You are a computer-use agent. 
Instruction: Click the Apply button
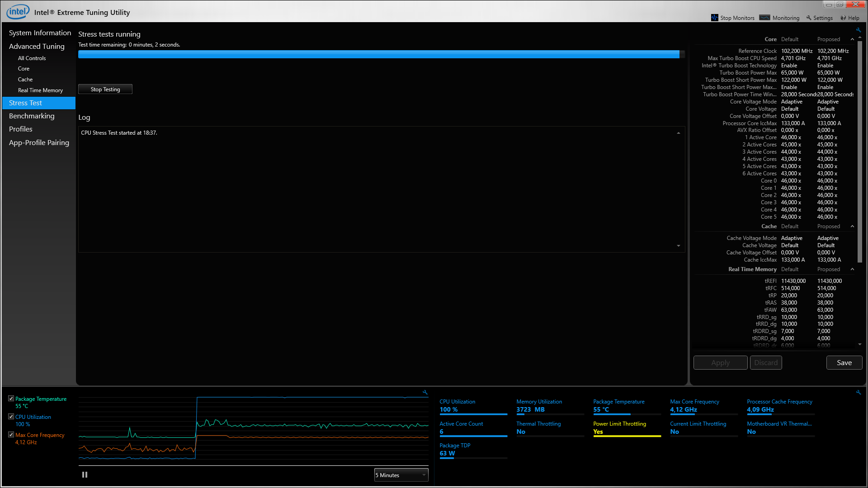click(720, 362)
